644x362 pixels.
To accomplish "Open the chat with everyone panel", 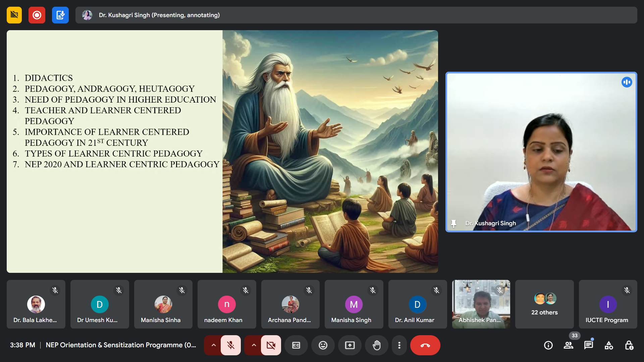I will (588, 345).
